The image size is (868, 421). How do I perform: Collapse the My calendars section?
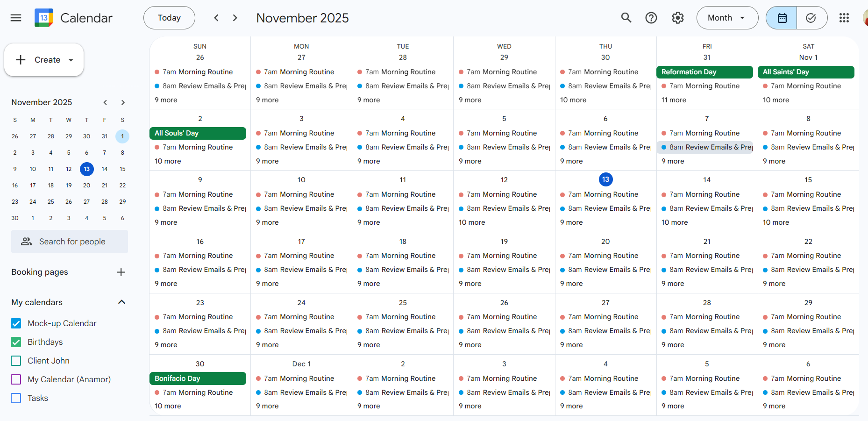coord(121,302)
